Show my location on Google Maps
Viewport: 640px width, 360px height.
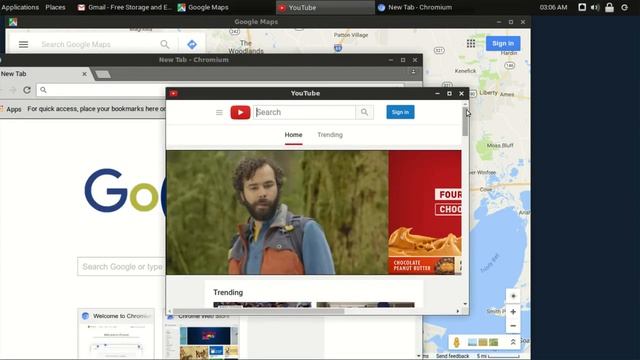tap(513, 296)
